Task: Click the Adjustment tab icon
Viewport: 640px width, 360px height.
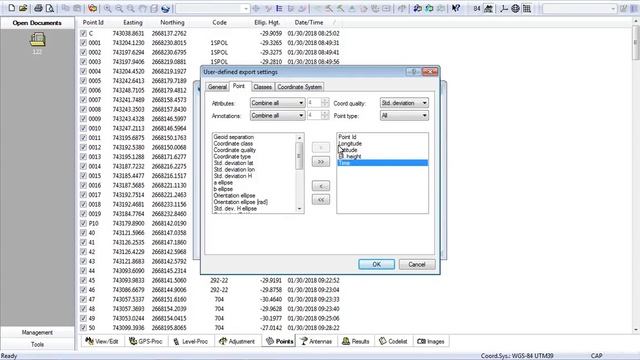Action: click(222, 341)
